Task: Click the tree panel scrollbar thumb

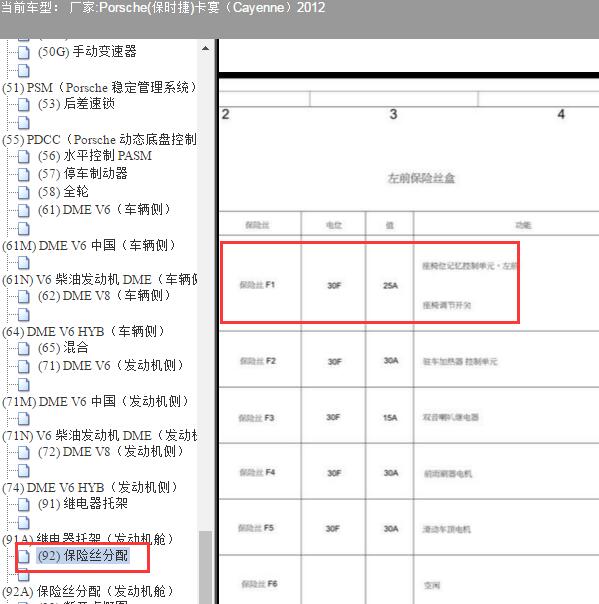Action: 206,567
